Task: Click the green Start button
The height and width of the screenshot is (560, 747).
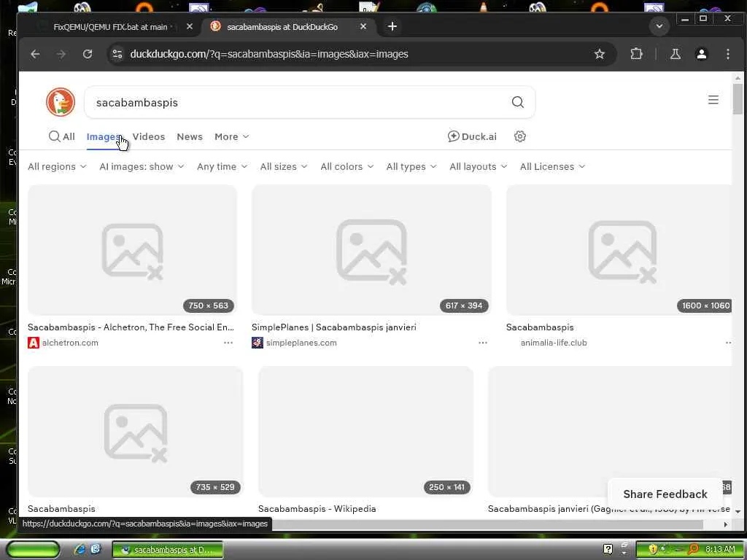Action: [33, 550]
